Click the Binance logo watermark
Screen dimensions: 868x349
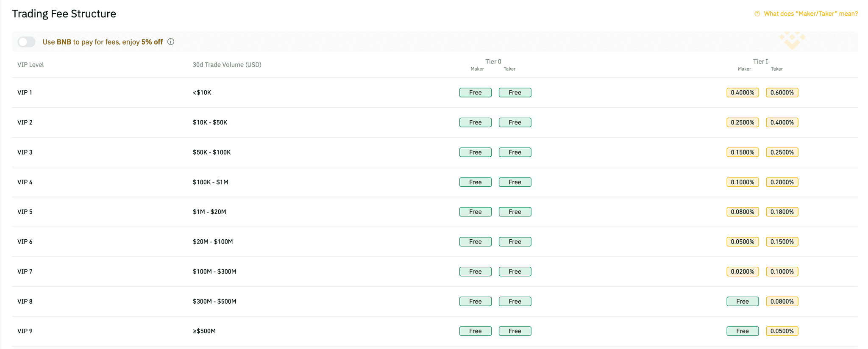(792, 41)
